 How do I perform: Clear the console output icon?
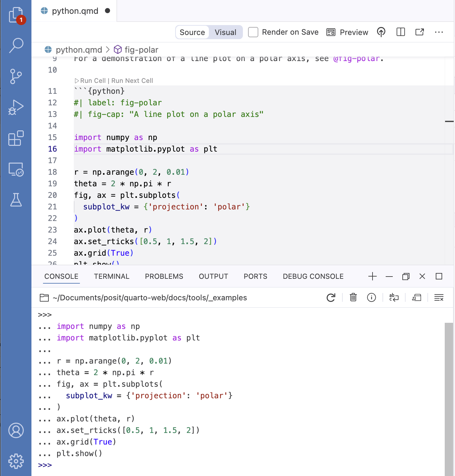point(439,298)
